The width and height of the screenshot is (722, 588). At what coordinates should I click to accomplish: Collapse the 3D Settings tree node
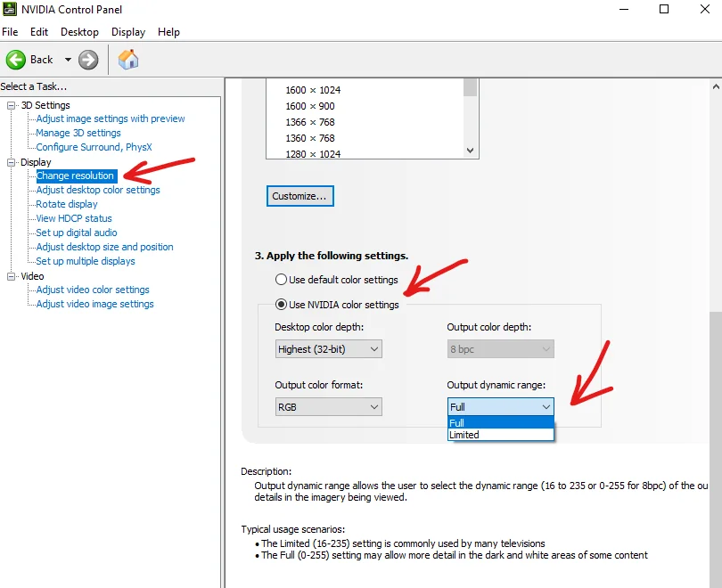coord(11,105)
